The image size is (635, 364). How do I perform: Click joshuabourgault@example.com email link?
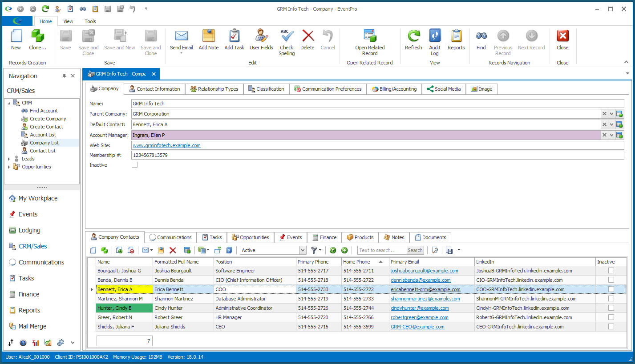tap(425, 271)
